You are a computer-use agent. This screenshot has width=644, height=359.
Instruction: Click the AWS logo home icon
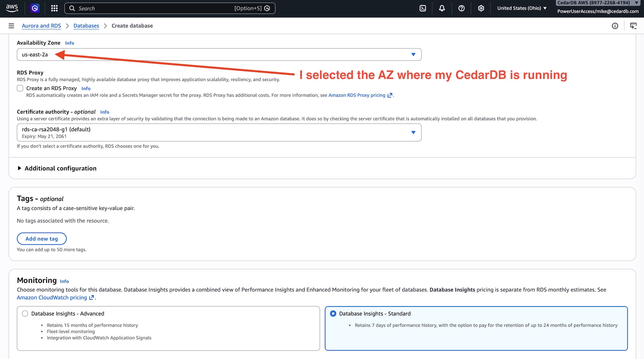(12, 8)
